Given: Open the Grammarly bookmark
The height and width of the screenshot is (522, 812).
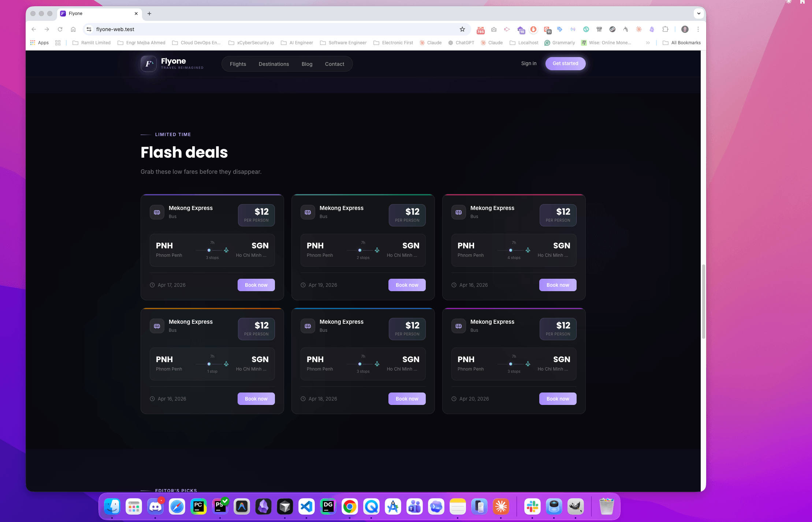Looking at the screenshot, I should (x=560, y=43).
